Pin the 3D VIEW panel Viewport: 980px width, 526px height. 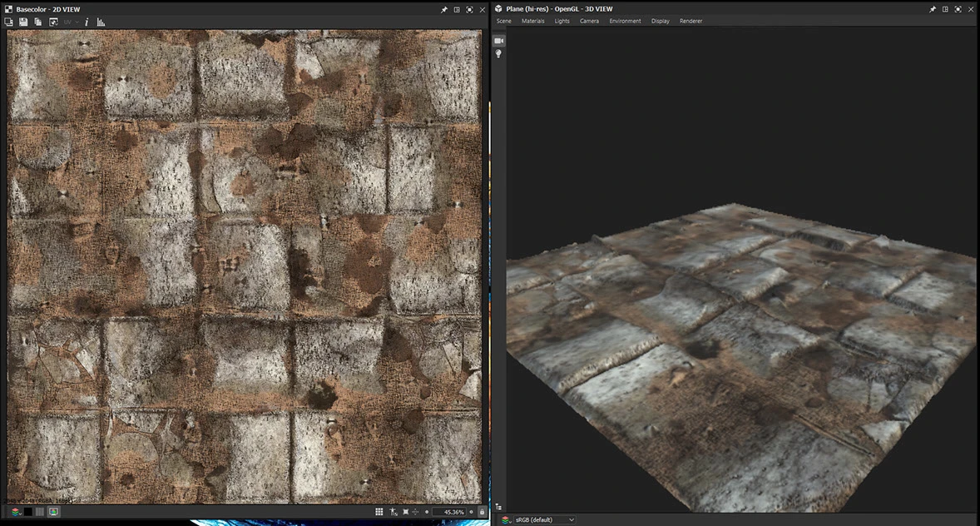point(932,8)
